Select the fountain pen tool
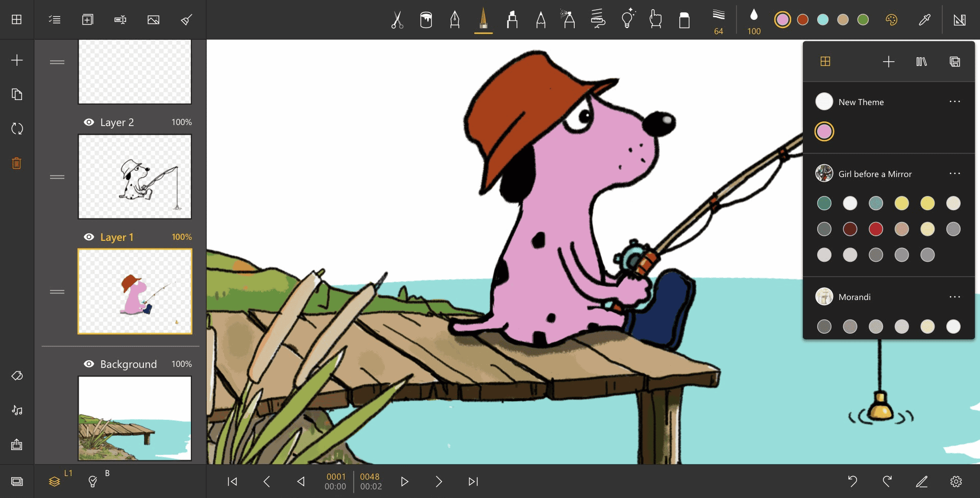Image resolution: width=980 pixels, height=498 pixels. (x=454, y=19)
